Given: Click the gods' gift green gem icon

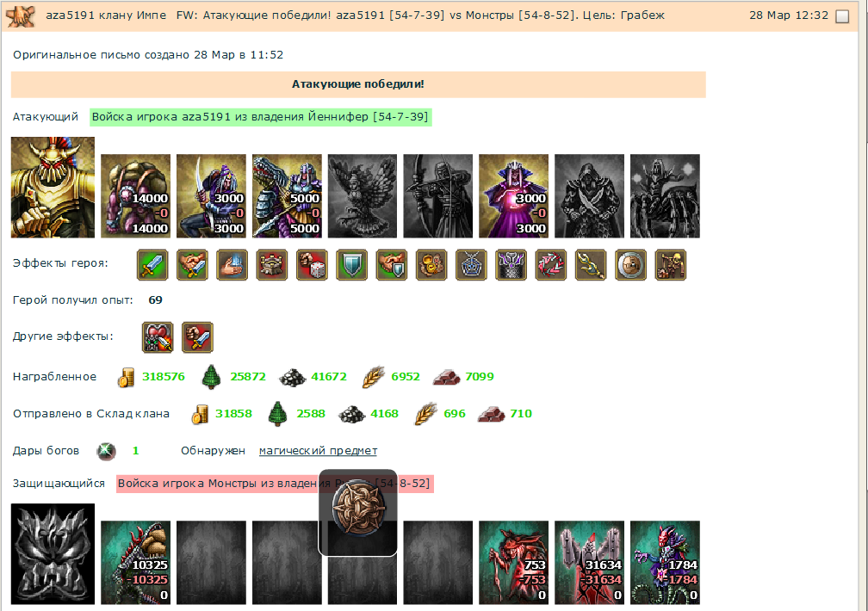Looking at the screenshot, I should pos(106,451).
